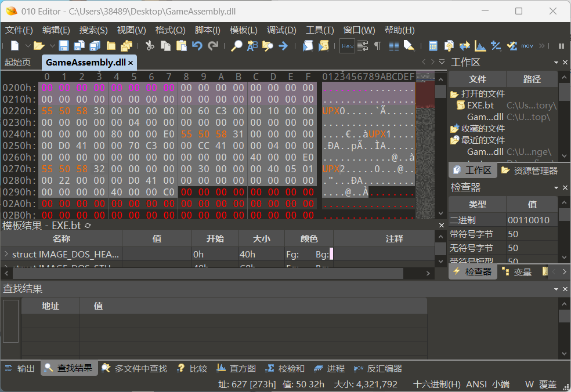Select EXE.bt in the workspace list
This screenshot has width=571, height=392.
click(x=480, y=106)
